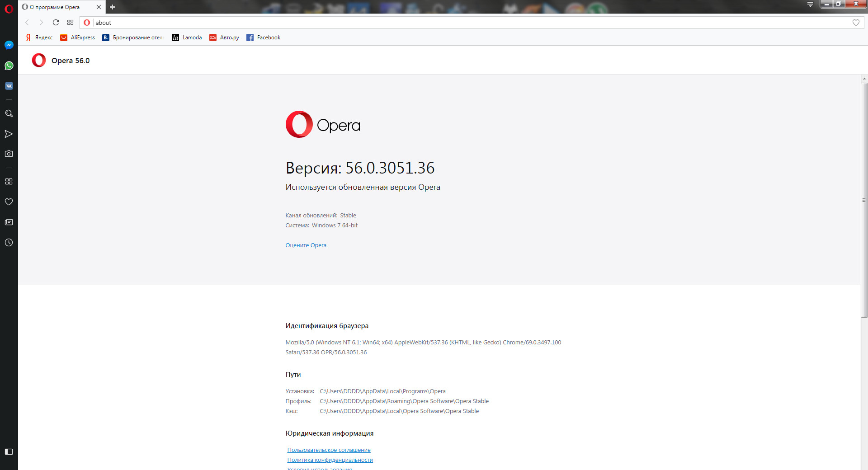868x470 pixels.
Task: Open My Flow sidebar icon
Action: coord(9,134)
